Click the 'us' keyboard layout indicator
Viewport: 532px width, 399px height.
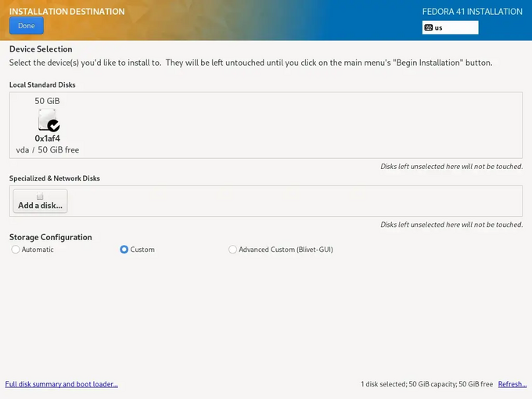click(x=439, y=27)
